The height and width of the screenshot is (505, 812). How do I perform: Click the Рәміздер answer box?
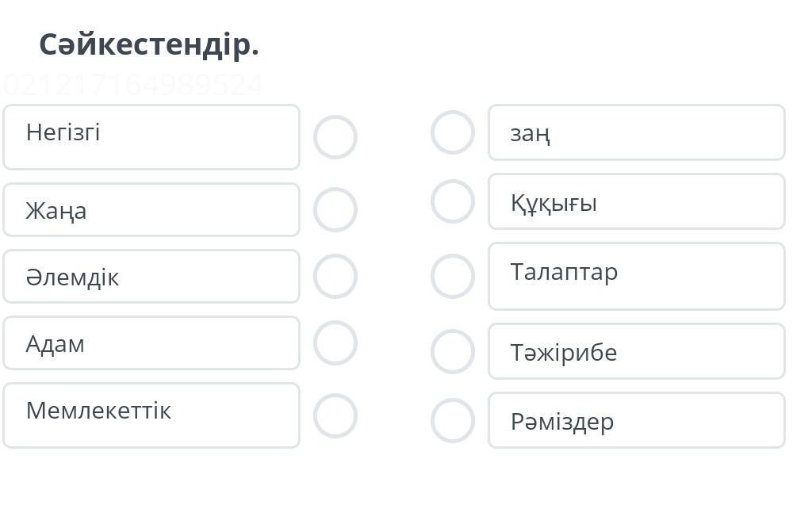pos(637,420)
